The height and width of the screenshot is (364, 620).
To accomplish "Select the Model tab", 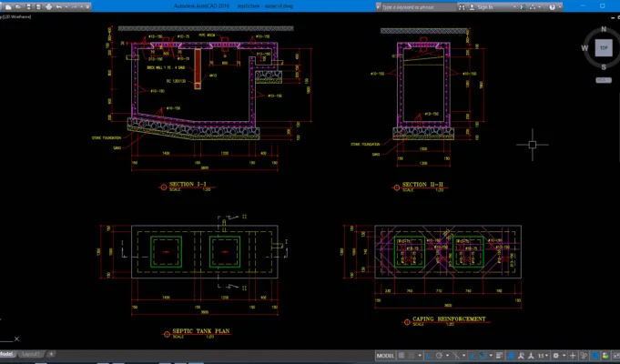I will coord(6,354).
